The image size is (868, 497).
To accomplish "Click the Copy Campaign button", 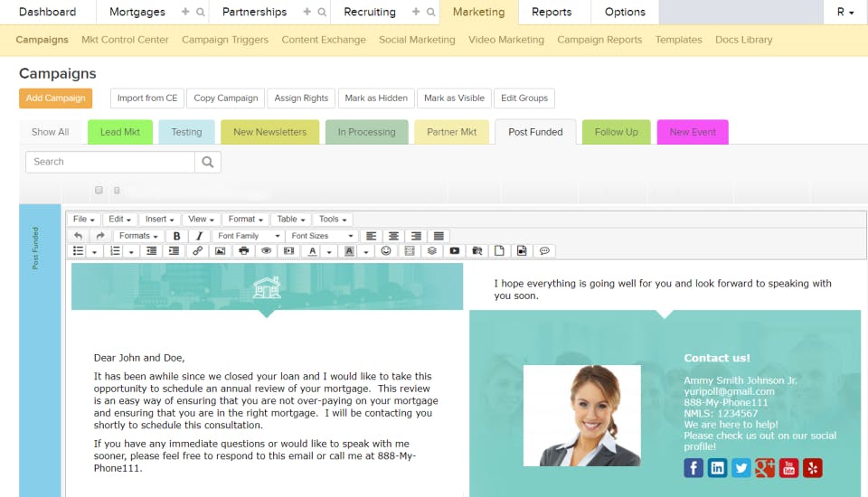I will [x=226, y=98].
